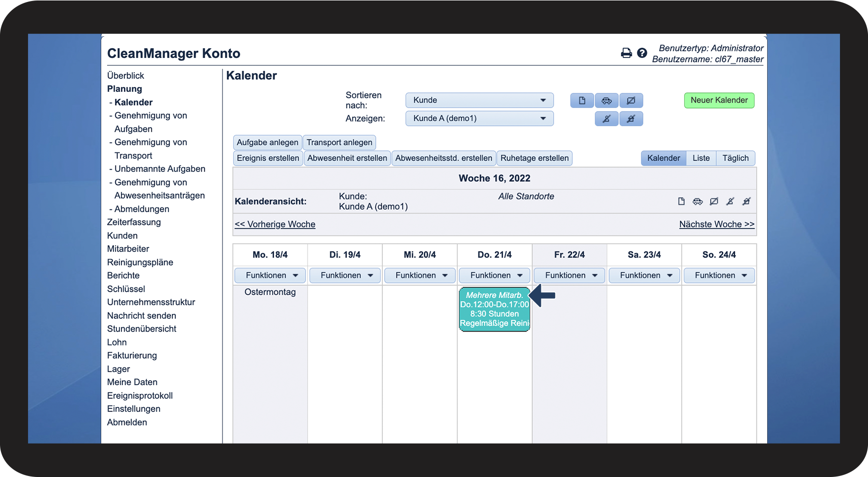
Task: Click Ruhetage erstellen button
Action: pyautogui.click(x=534, y=158)
